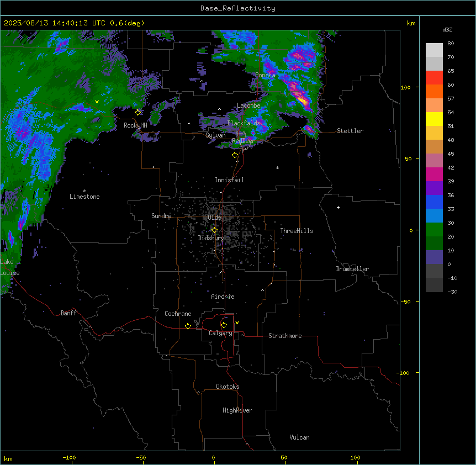Click the Innisfail label
This screenshot has height=465, width=476.
(229, 180)
